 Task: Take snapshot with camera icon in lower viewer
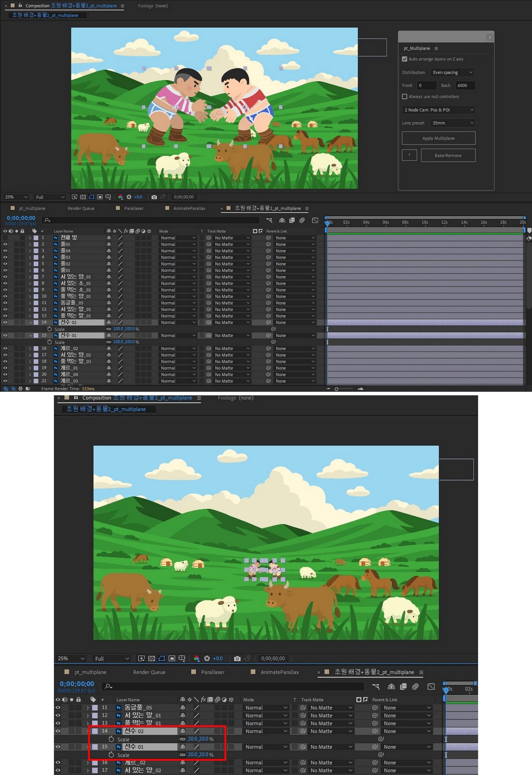(237, 658)
